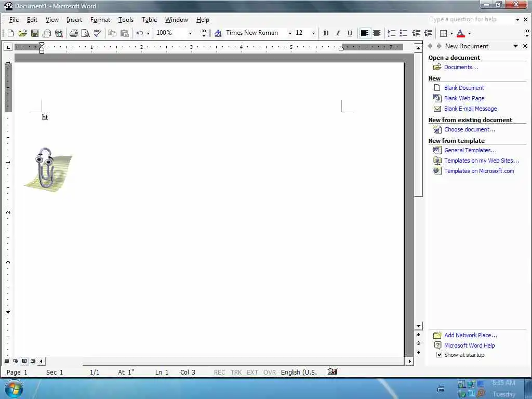Open the font size dropdown
532x399 pixels.
coord(313,33)
